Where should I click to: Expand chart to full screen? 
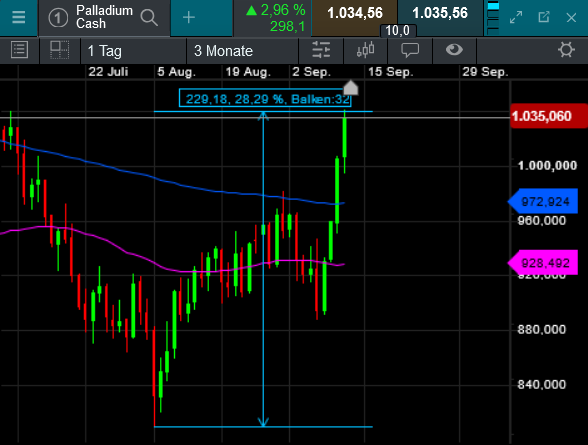pos(516,17)
